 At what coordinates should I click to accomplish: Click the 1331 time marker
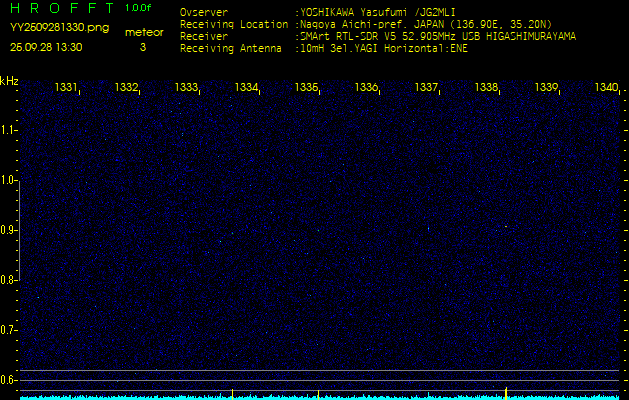(67, 88)
